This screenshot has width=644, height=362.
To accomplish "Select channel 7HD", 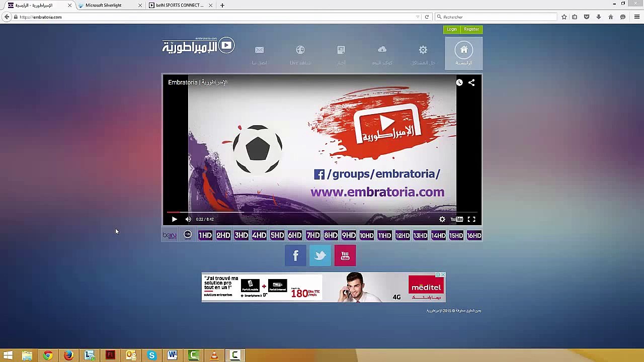I will pyautogui.click(x=313, y=235).
